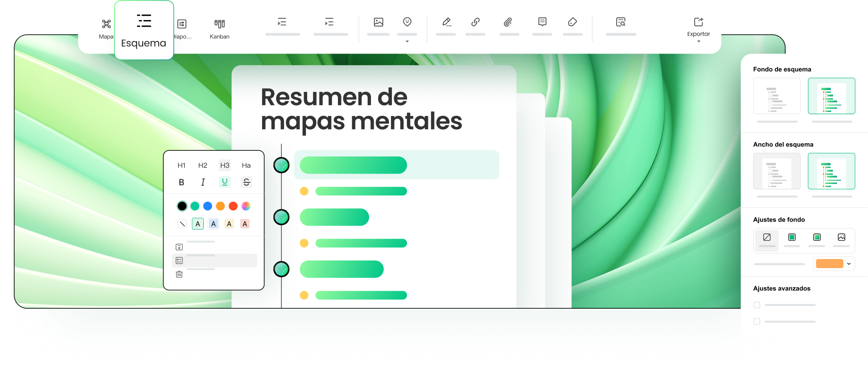868x372 pixels.
Task: Select the second background fill option icon
Action: click(x=792, y=237)
